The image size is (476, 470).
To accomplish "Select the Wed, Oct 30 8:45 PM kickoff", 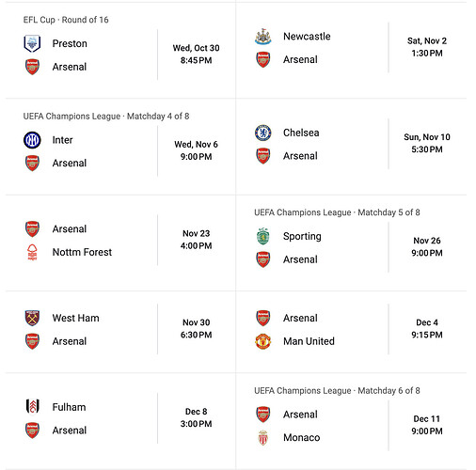I will pos(196,55).
